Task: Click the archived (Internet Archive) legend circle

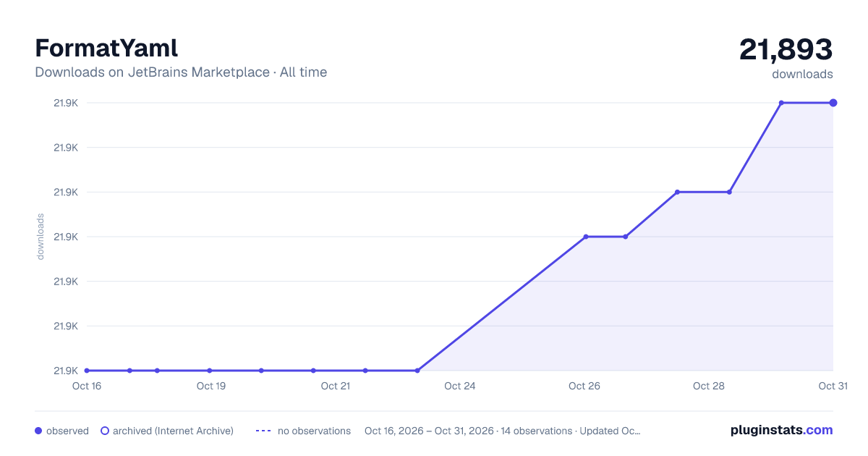Action: (105, 431)
